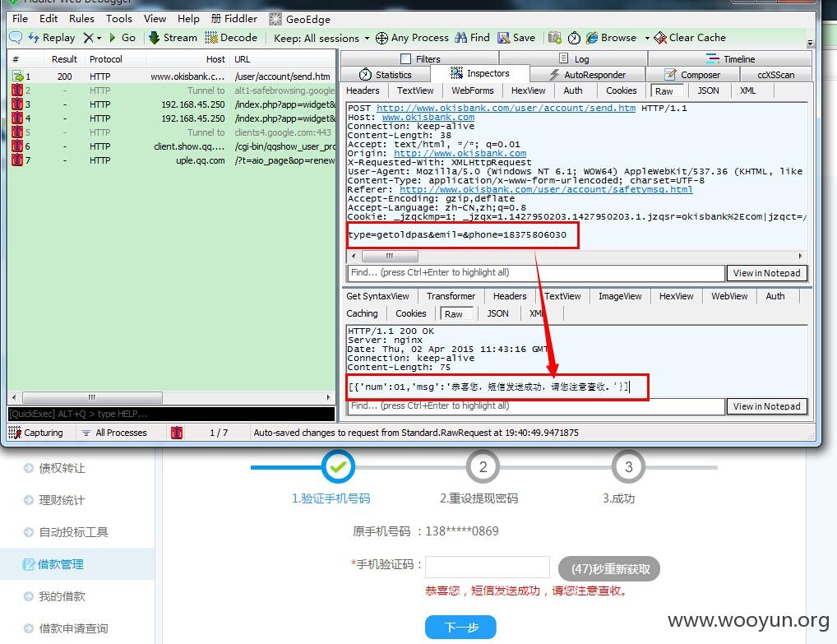The image size is (837, 644).
Task: Open the GeoEdge menu item
Action: point(300,19)
